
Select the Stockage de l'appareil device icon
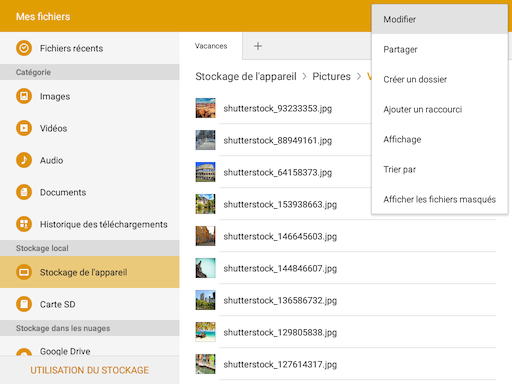24,272
